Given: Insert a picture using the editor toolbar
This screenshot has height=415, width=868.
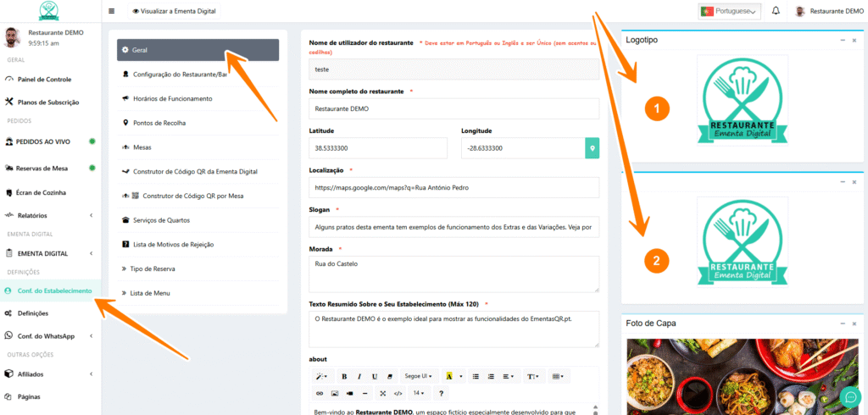Looking at the screenshot, I should pos(335,394).
